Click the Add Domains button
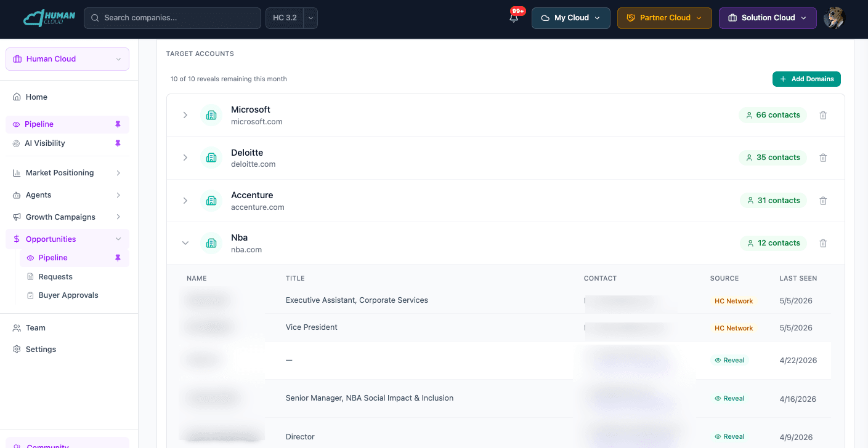This screenshot has width=868, height=448. [x=806, y=79]
